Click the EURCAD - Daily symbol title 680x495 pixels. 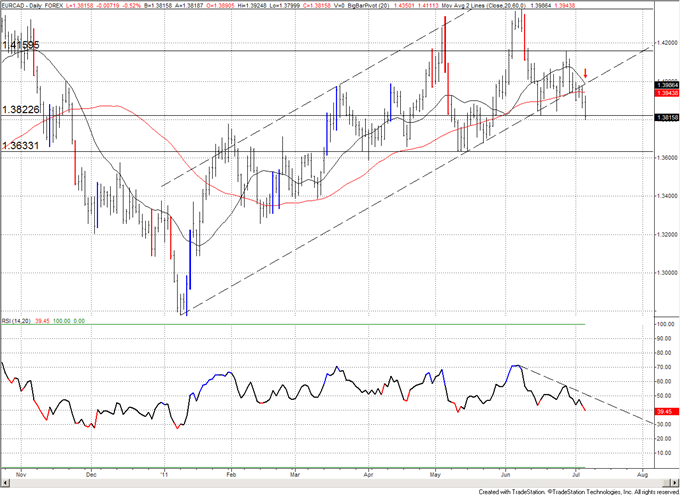[x=27, y=5]
